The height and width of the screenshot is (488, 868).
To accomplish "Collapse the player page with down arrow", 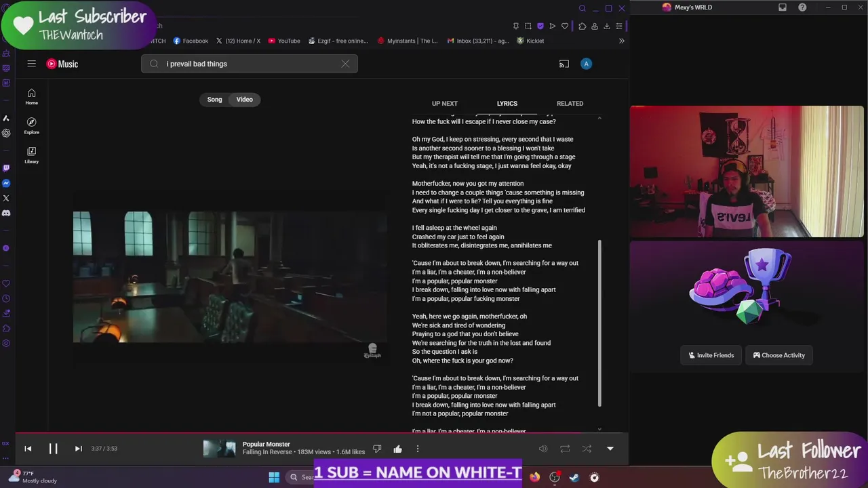I will (x=610, y=449).
